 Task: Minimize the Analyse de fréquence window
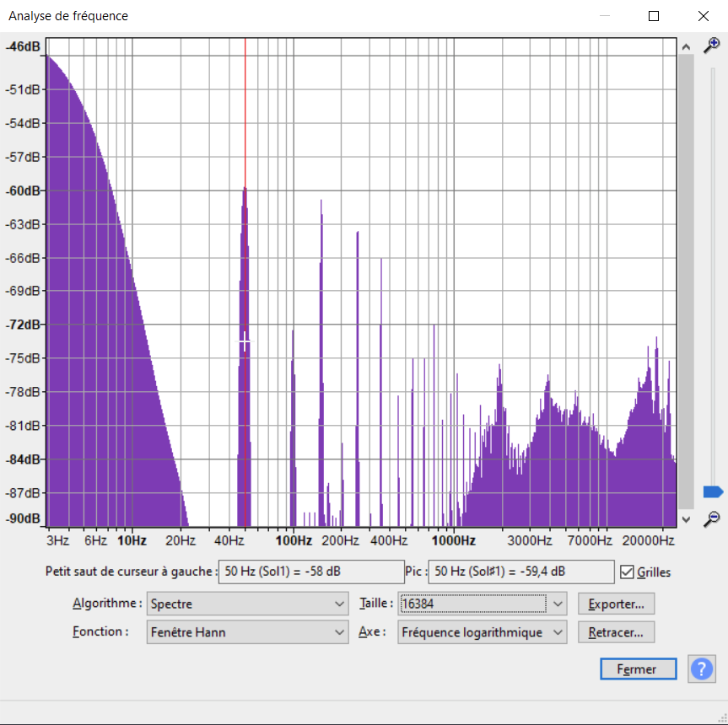click(605, 16)
